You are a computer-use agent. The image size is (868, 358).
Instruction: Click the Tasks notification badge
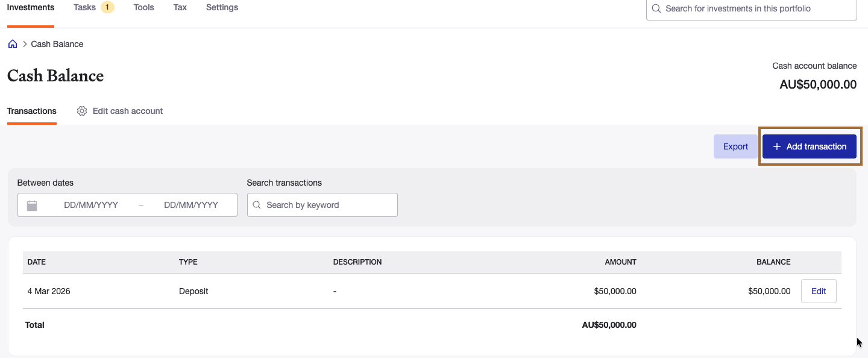107,7
